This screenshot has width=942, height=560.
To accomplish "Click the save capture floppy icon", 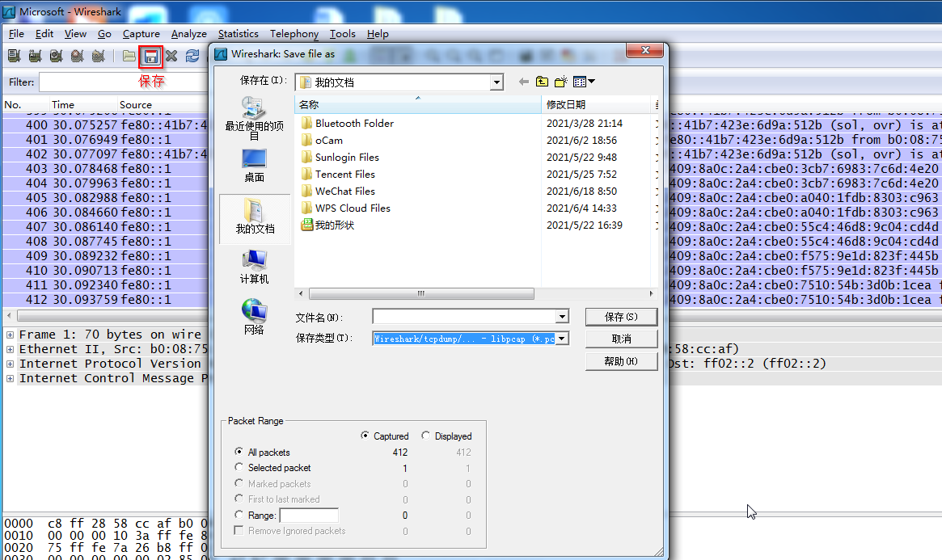I will (150, 57).
